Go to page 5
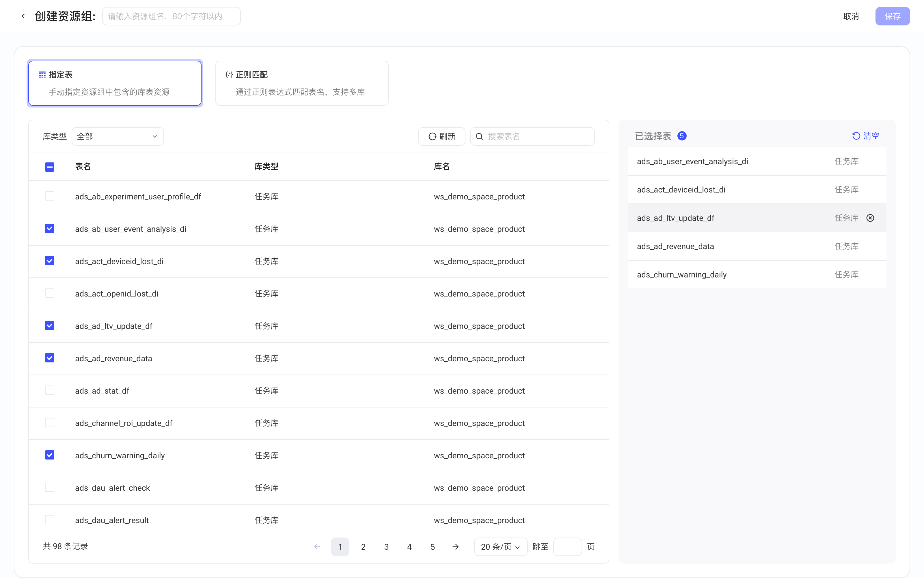 (x=433, y=547)
